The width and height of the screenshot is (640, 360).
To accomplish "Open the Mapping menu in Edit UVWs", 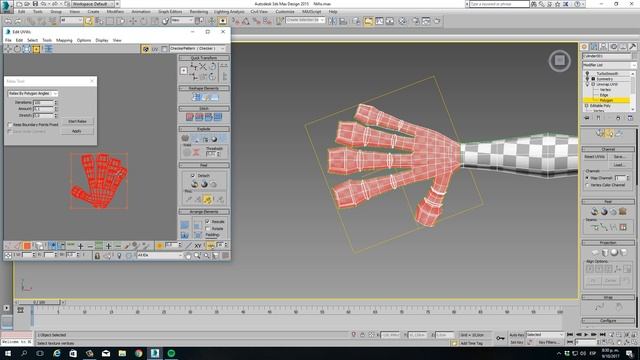I will 64,40.
